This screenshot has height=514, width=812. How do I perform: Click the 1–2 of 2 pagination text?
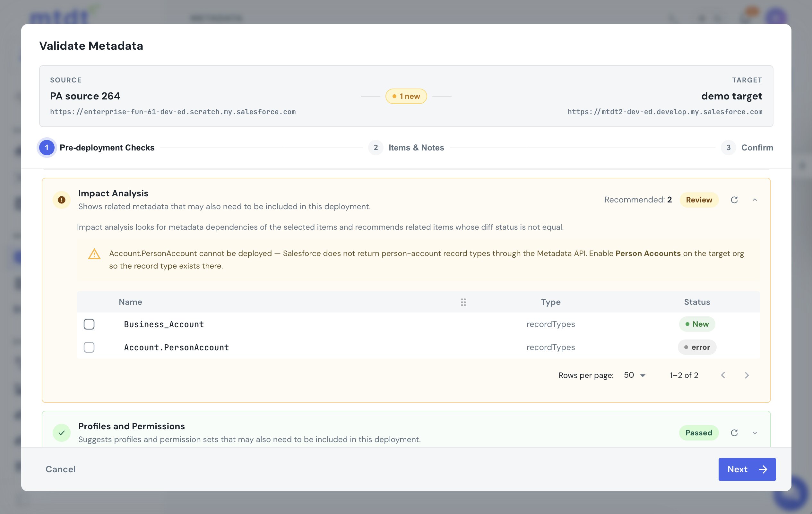pos(684,375)
